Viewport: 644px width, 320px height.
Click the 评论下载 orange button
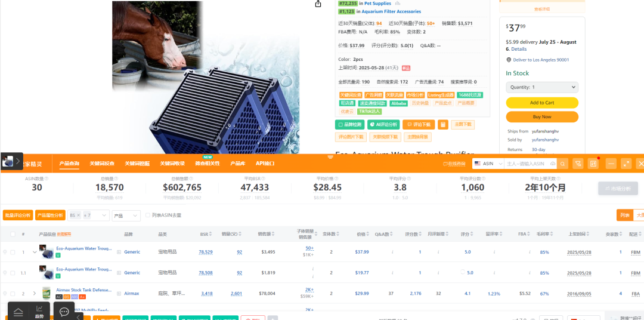click(x=419, y=125)
